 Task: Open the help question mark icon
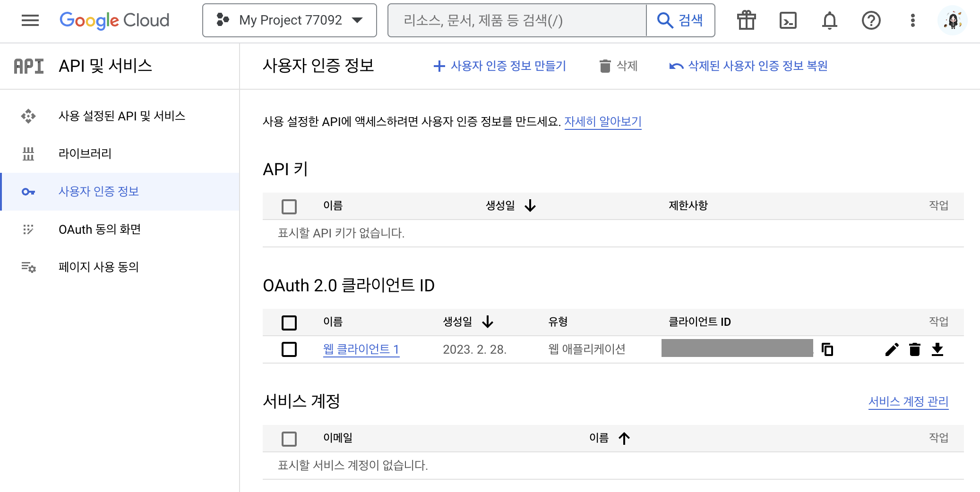click(871, 20)
